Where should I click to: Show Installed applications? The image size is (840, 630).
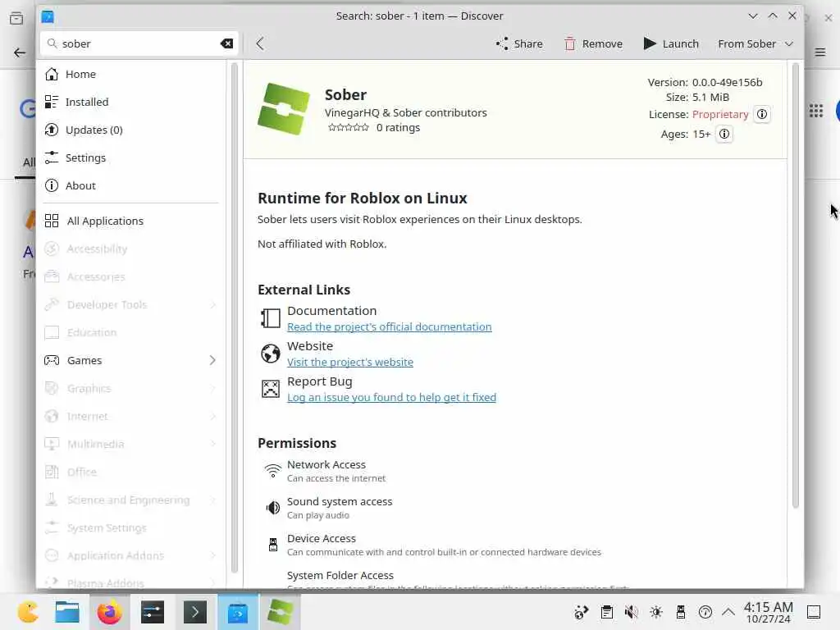(x=130, y=102)
